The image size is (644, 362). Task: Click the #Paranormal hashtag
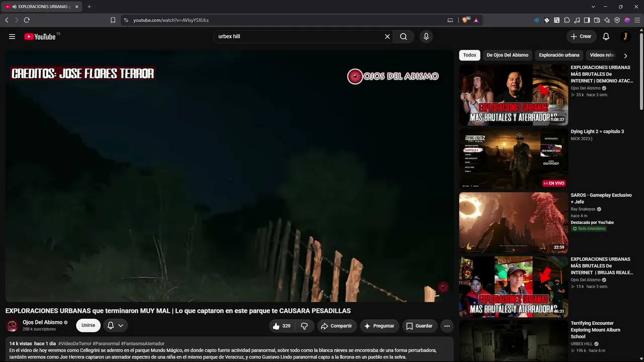106,344
